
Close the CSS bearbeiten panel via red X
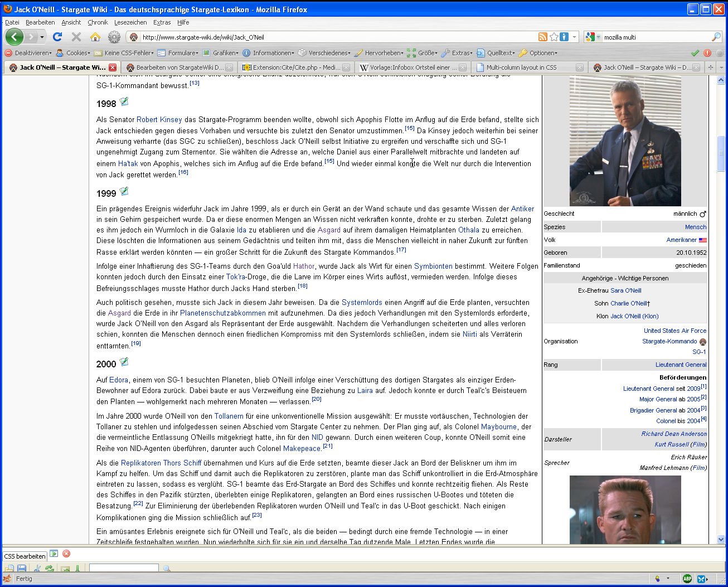point(66,554)
